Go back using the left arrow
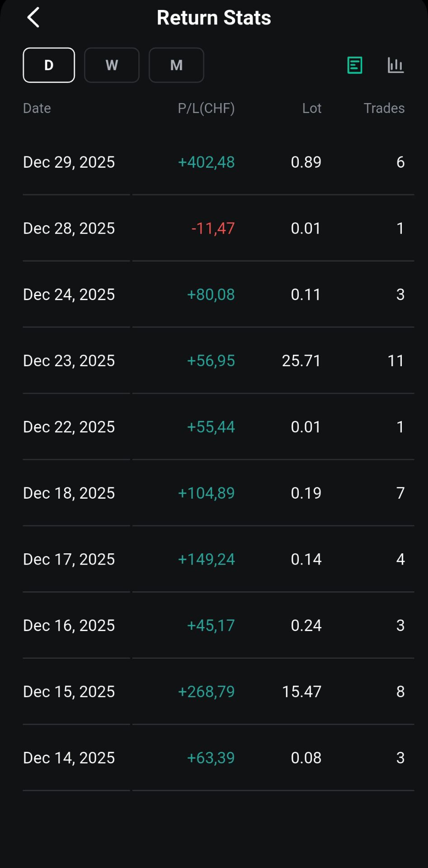Viewport: 428px width, 868px height. (33, 18)
